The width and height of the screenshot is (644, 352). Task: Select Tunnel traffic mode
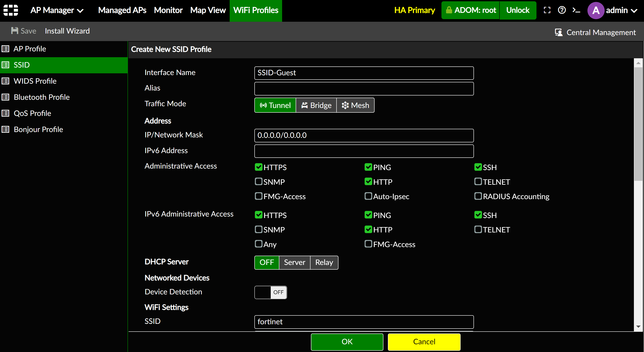275,105
